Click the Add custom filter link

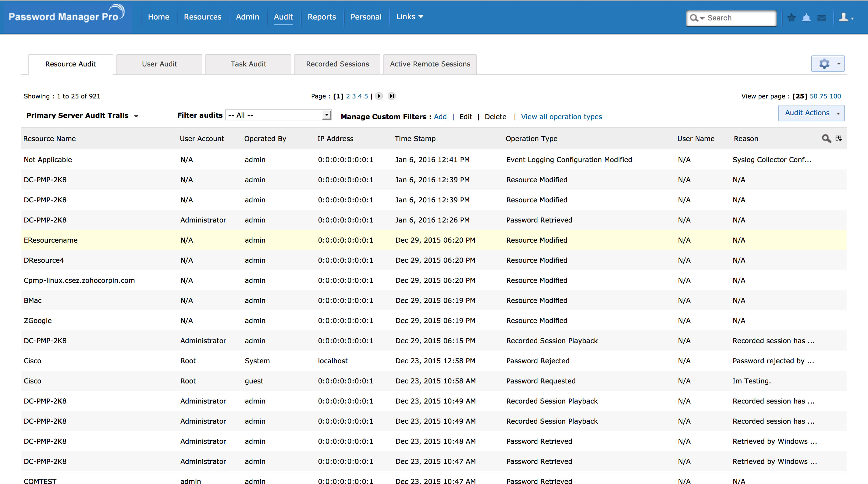coord(440,117)
